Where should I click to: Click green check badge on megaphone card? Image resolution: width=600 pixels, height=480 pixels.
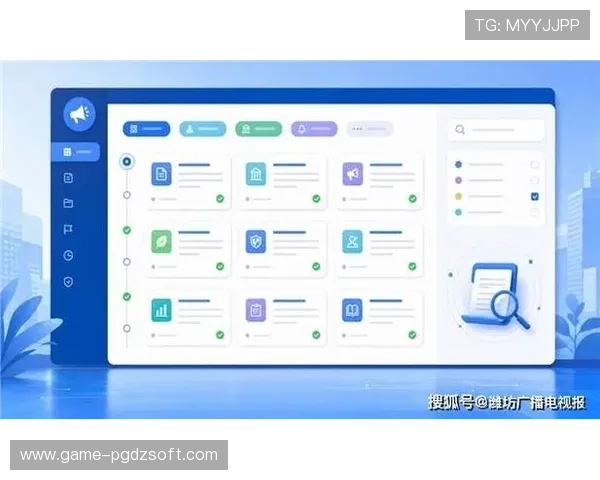pyautogui.click(x=412, y=198)
